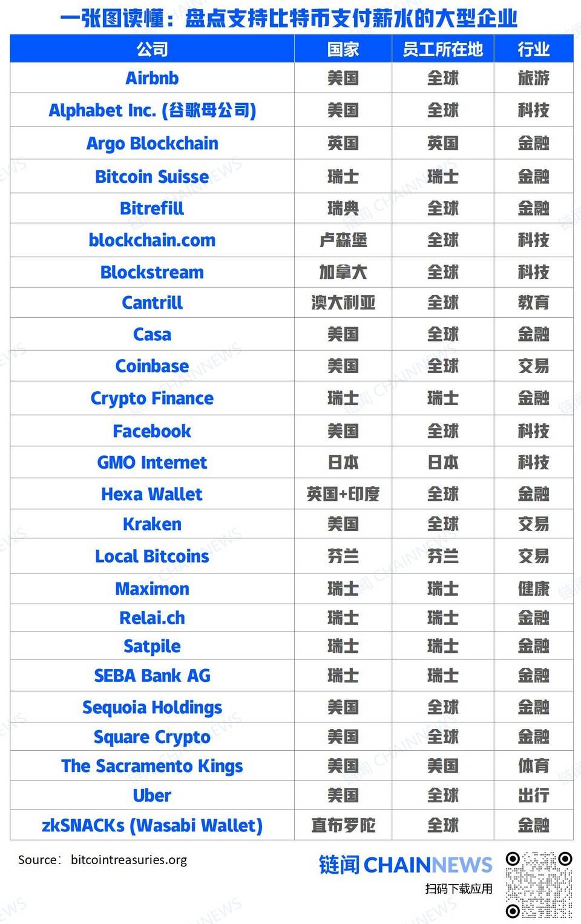
Task: Select the Argo Blockchain row name
Action: 152,144
